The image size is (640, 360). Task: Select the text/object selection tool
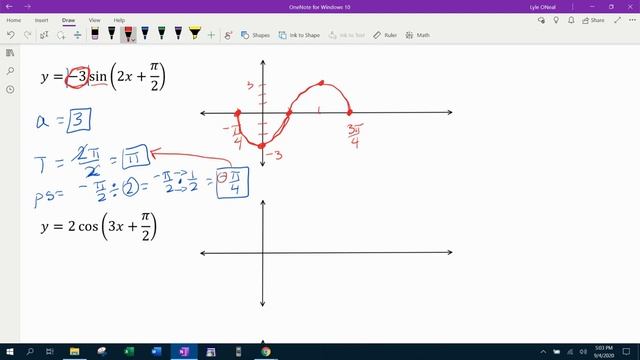click(x=44, y=35)
